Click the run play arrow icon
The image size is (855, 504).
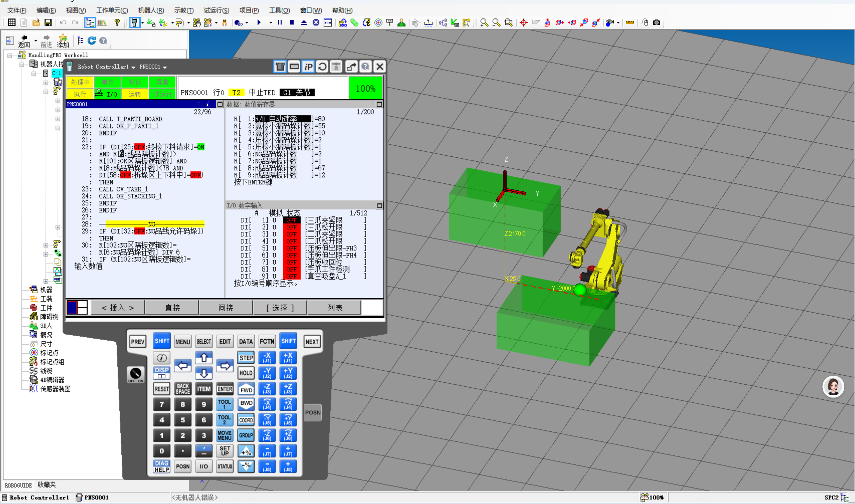point(259,22)
